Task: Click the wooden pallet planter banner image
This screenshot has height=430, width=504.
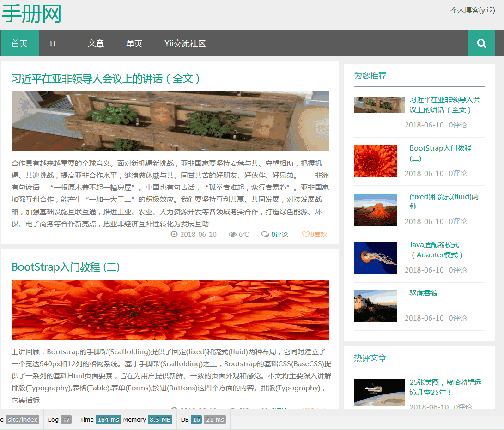Action: click(x=170, y=121)
